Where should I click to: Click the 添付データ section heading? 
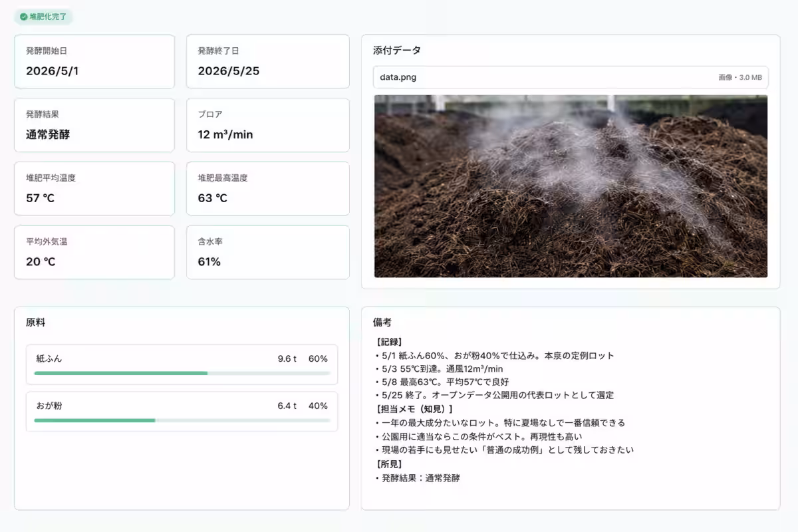(x=397, y=51)
